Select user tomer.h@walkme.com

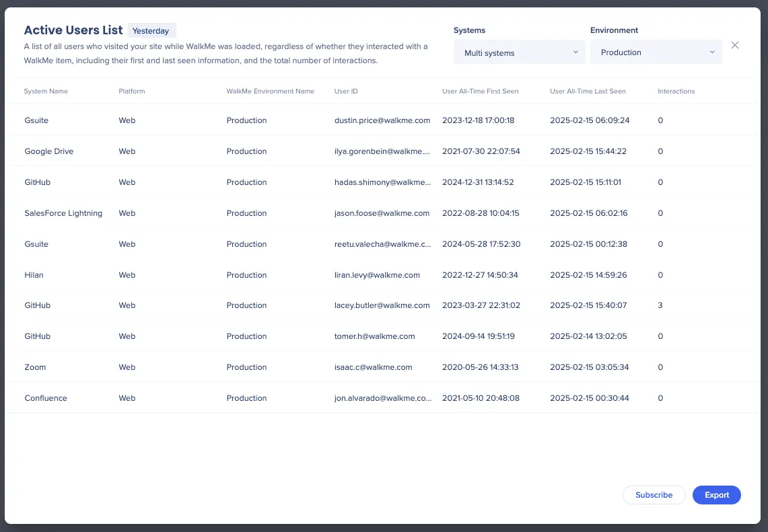coord(375,336)
